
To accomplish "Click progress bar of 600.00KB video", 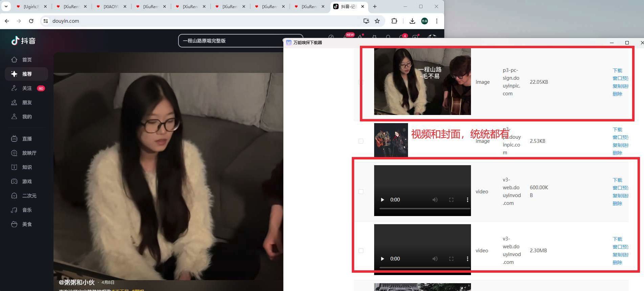I will [x=425, y=209].
